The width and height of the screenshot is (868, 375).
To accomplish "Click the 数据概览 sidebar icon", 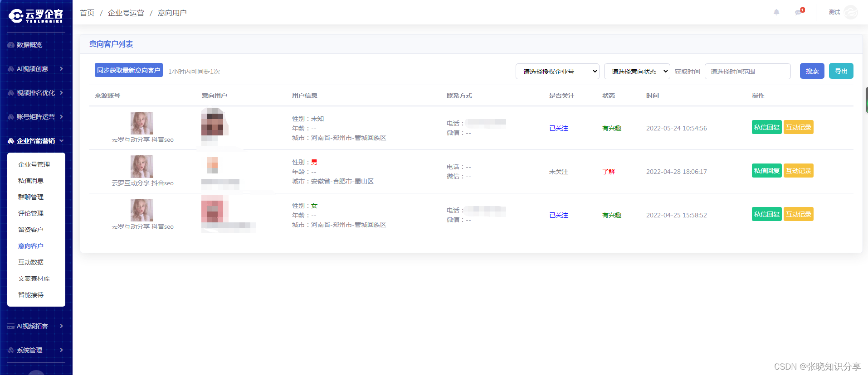I will click(x=11, y=45).
